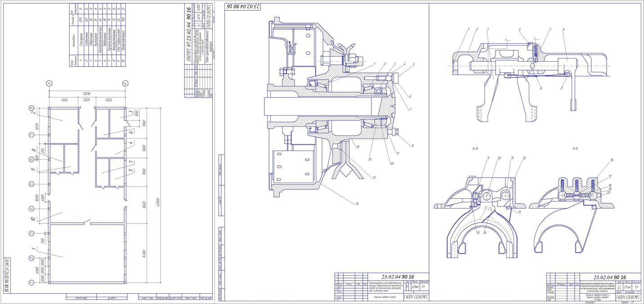Select callout 14 at hub drawing bottom
The height and width of the screenshot is (304, 644).
[357, 204]
